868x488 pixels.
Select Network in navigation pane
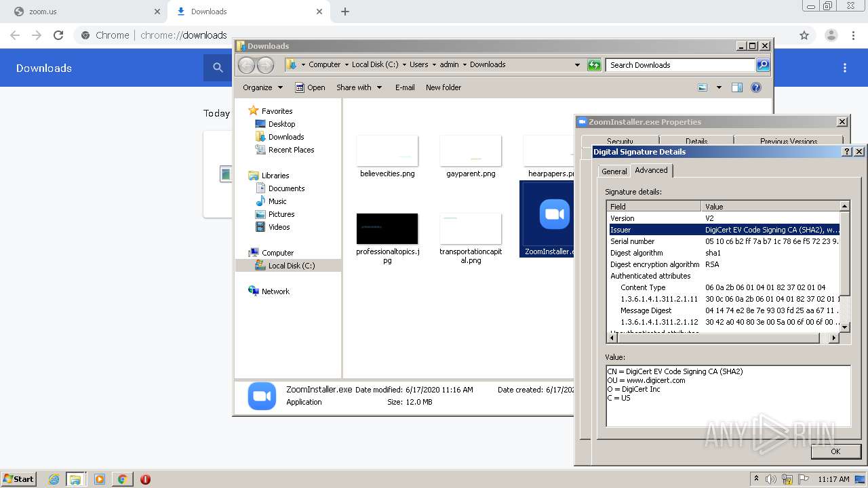(x=275, y=291)
